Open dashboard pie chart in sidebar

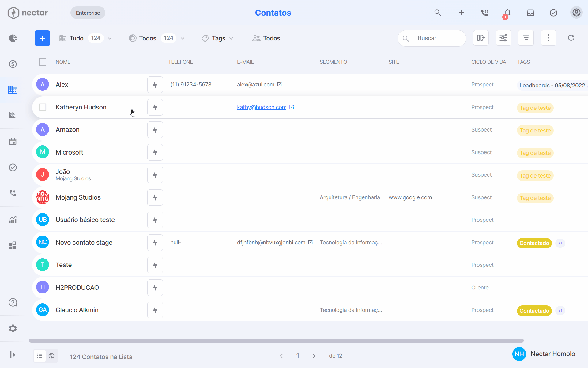tap(13, 38)
